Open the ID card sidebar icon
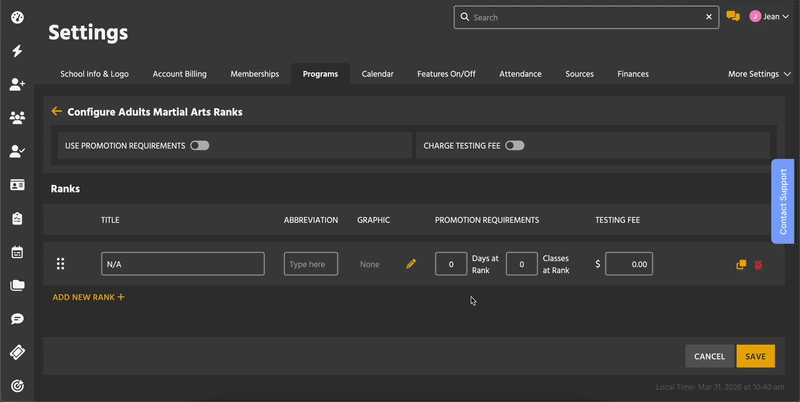This screenshot has width=800, height=402. 17,185
